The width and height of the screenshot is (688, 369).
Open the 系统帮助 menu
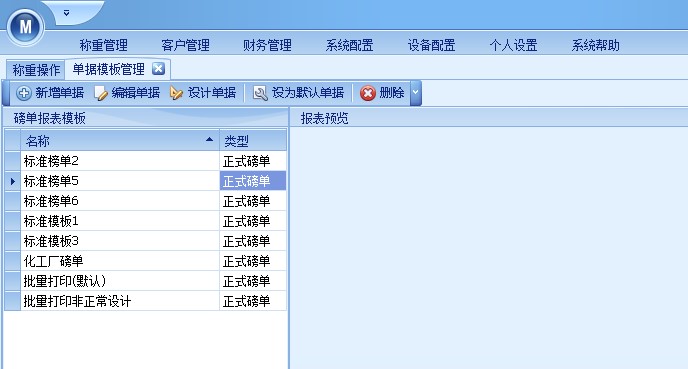click(595, 45)
